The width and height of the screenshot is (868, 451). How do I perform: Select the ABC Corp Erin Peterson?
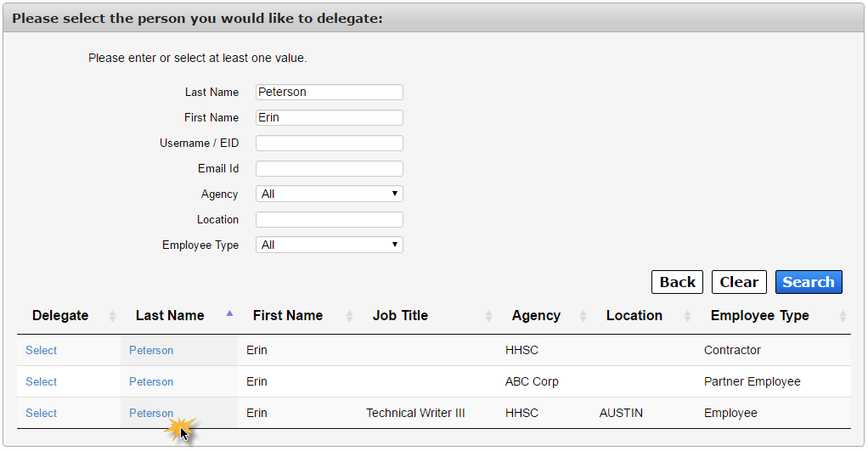point(41,382)
